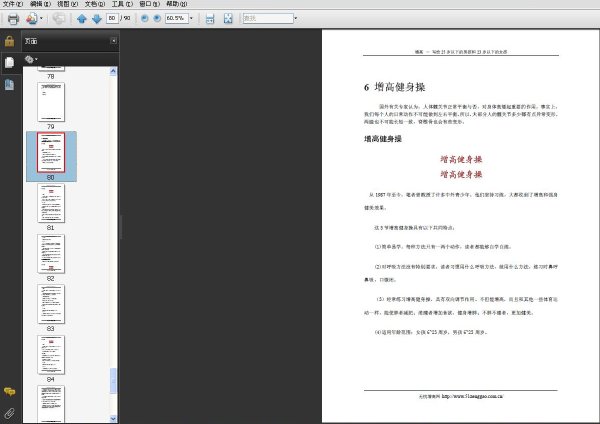Click the find search text box
Screen dimensions: 600x424
268,18
